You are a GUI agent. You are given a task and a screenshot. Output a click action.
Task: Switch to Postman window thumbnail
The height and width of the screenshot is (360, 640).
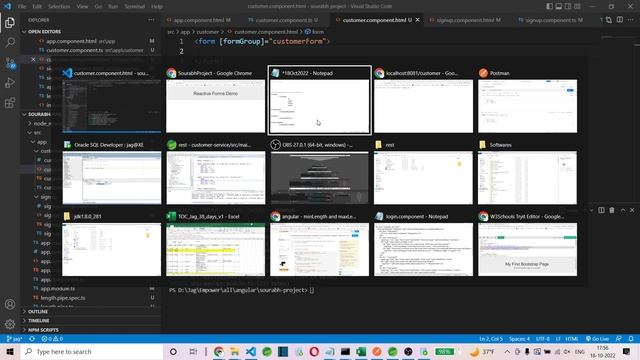click(528, 100)
